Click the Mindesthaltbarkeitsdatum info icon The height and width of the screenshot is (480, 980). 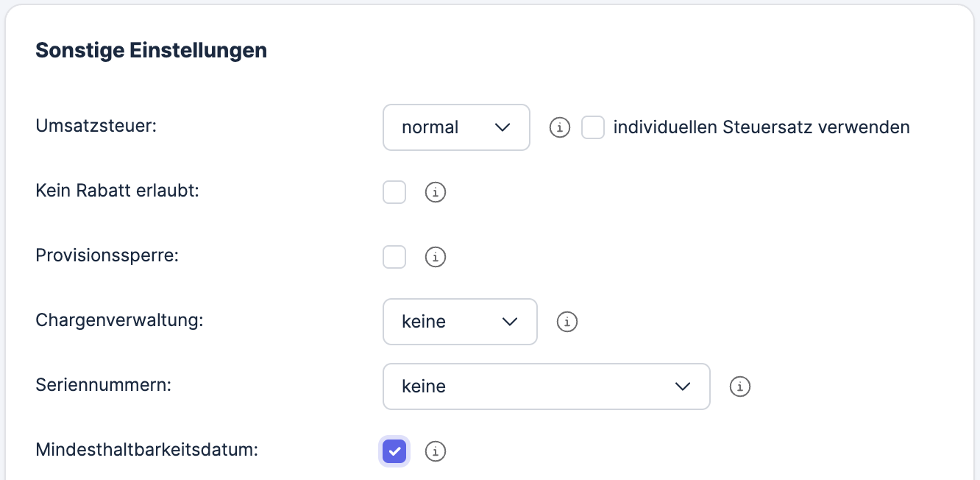[436, 451]
